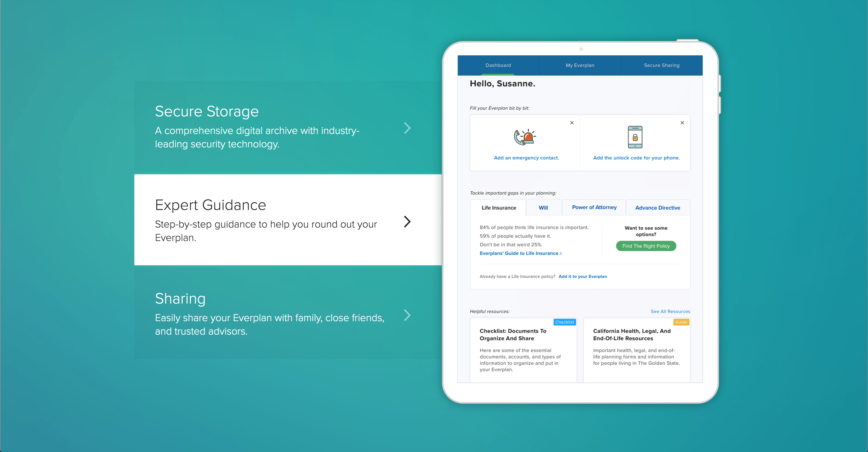
Task: Click the Expert Guidance chevron arrow
Action: (407, 222)
